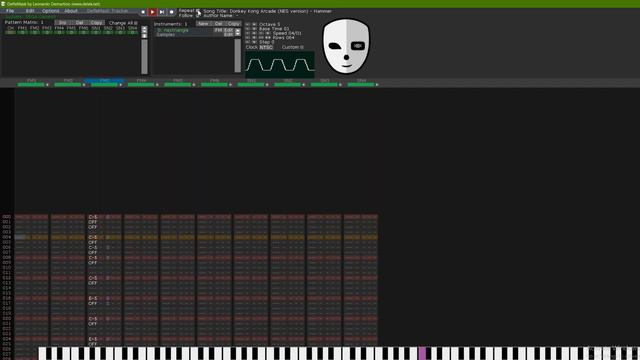
Task: Move the selected instrument up in the list
Action: point(238,30)
